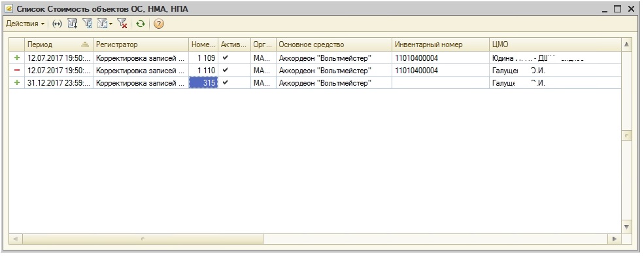Screen dimensions: 644x257
Task: Apply filter by current cell value icon
Action: 87,24
